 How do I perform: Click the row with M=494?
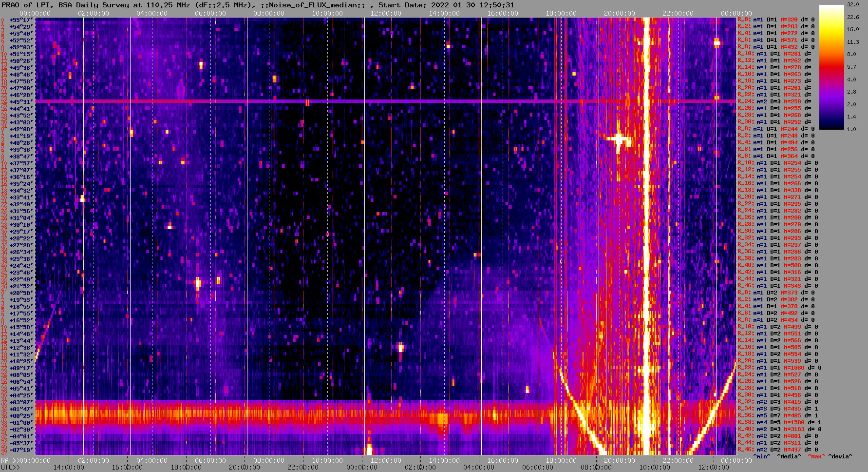(776, 142)
